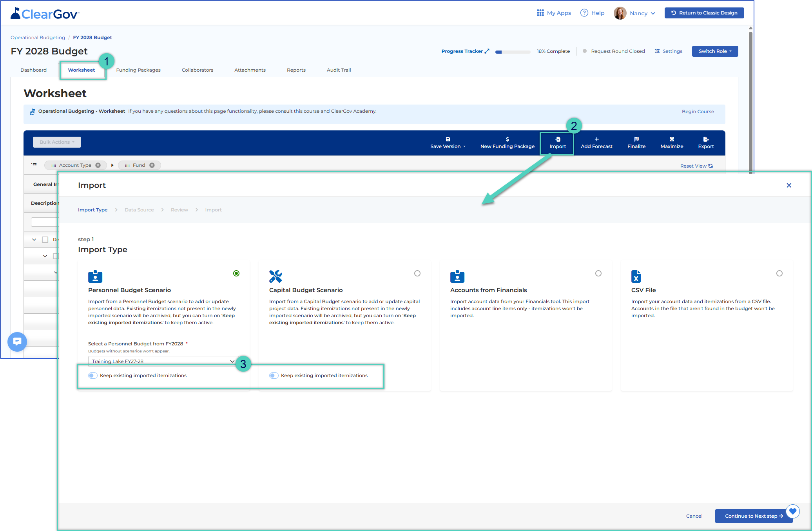Click the ClearGov logo
Screen dimensions: 812x531
click(x=45, y=14)
